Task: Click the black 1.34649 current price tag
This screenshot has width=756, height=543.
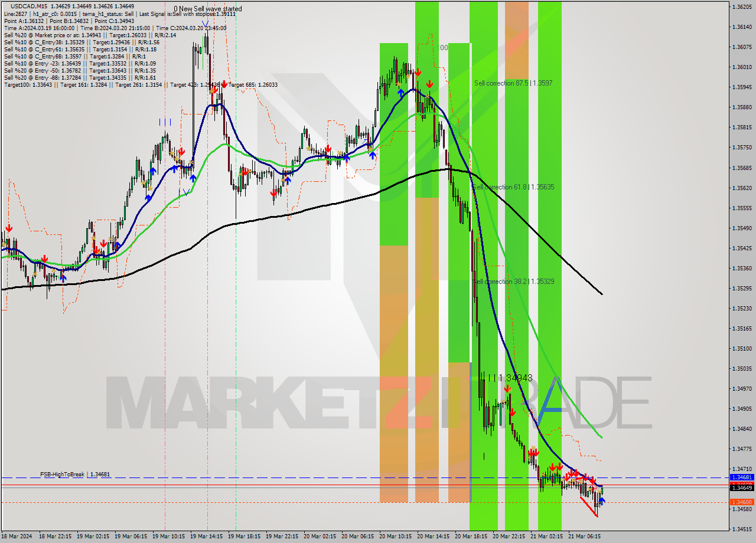Action: [742, 488]
